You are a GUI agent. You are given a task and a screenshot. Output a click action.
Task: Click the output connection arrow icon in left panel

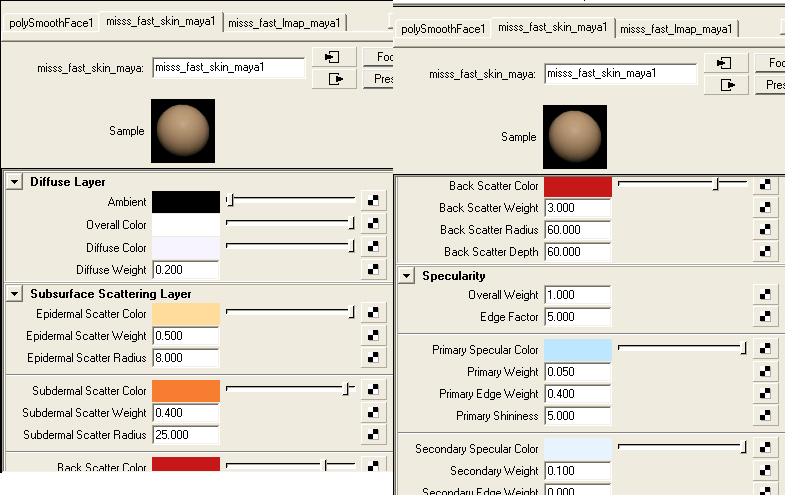point(333,79)
